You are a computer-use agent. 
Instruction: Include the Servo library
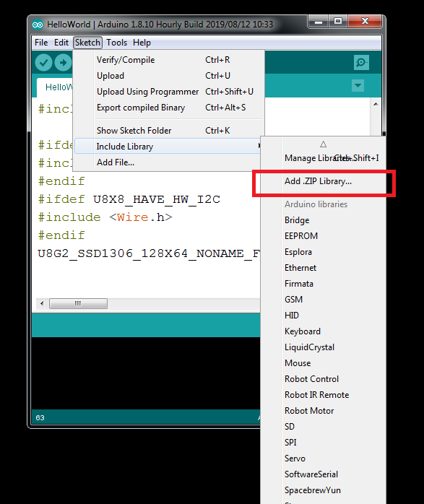pyautogui.click(x=324, y=459)
